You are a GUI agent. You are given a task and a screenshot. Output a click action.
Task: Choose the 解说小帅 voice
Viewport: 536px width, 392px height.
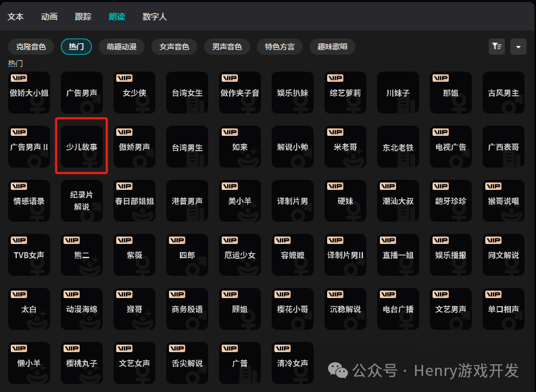pos(293,147)
